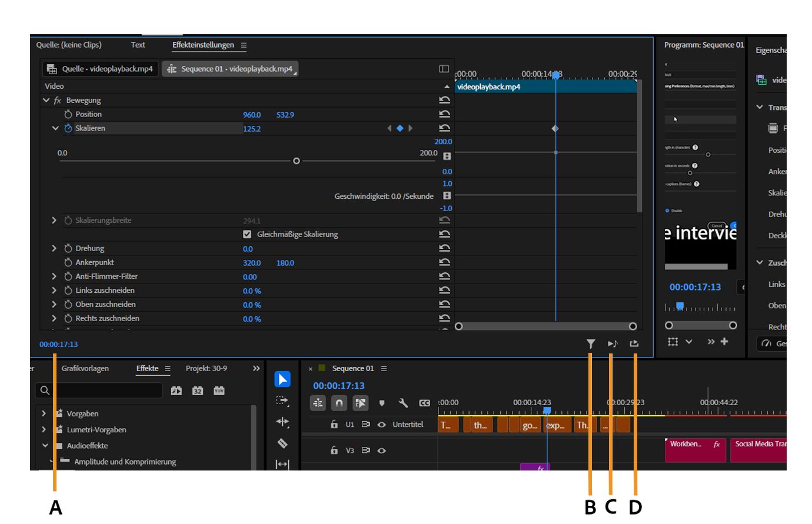Reset the Position parameter
Image resolution: width=812 pixels, height=524 pixels.
click(x=445, y=114)
